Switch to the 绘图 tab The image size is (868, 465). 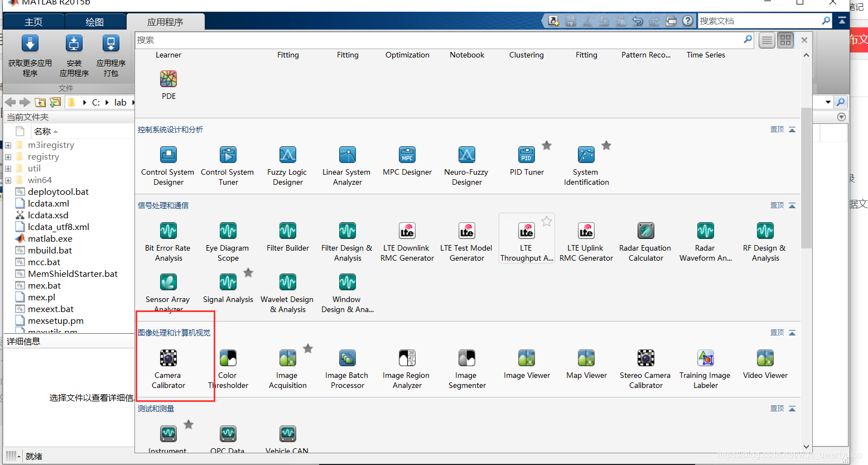pyautogui.click(x=95, y=22)
